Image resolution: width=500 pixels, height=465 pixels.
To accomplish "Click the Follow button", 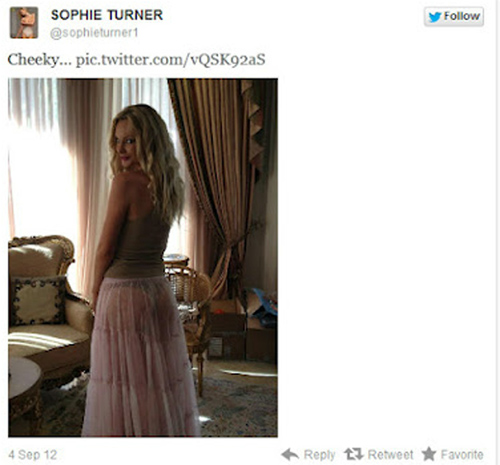I will (x=454, y=16).
